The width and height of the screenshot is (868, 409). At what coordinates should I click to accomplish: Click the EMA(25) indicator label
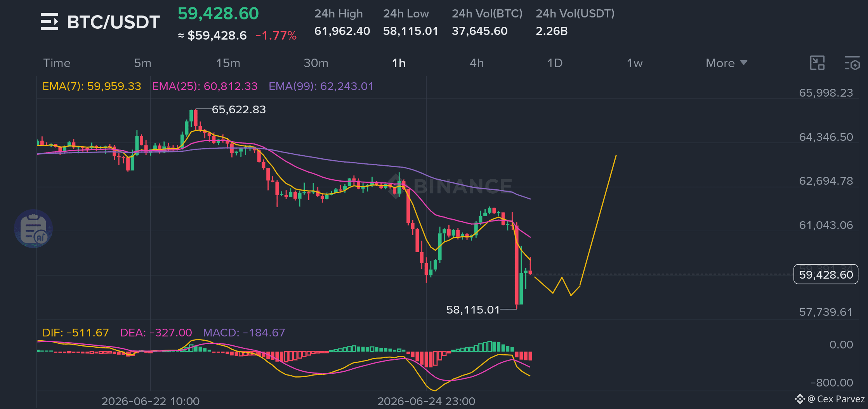coord(205,86)
